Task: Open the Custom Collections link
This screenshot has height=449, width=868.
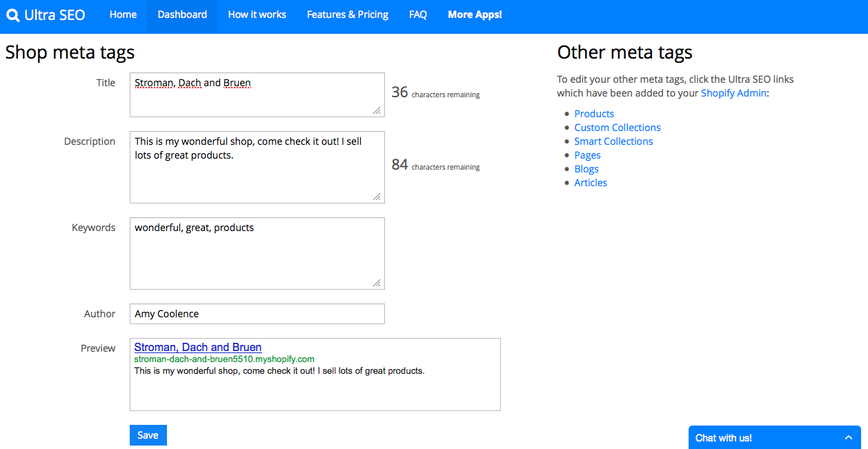Action: [618, 128]
